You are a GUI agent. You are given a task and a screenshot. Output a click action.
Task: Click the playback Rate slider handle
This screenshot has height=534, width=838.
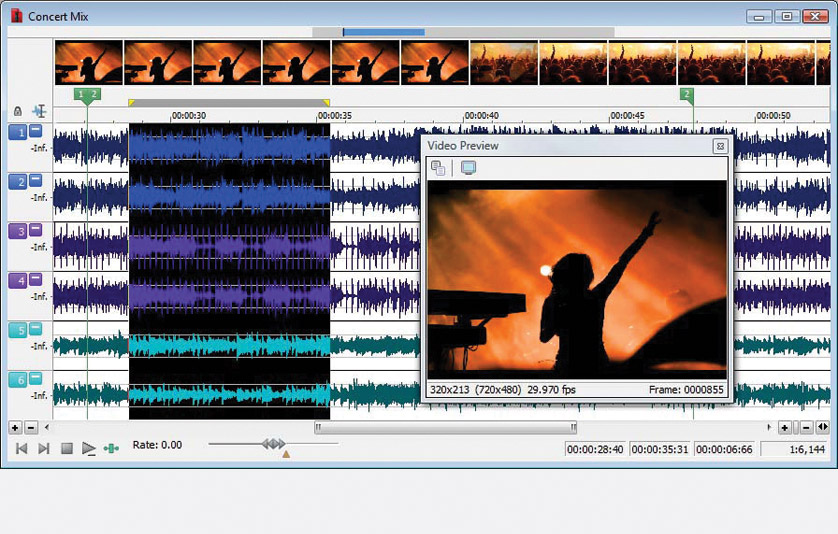click(x=273, y=443)
